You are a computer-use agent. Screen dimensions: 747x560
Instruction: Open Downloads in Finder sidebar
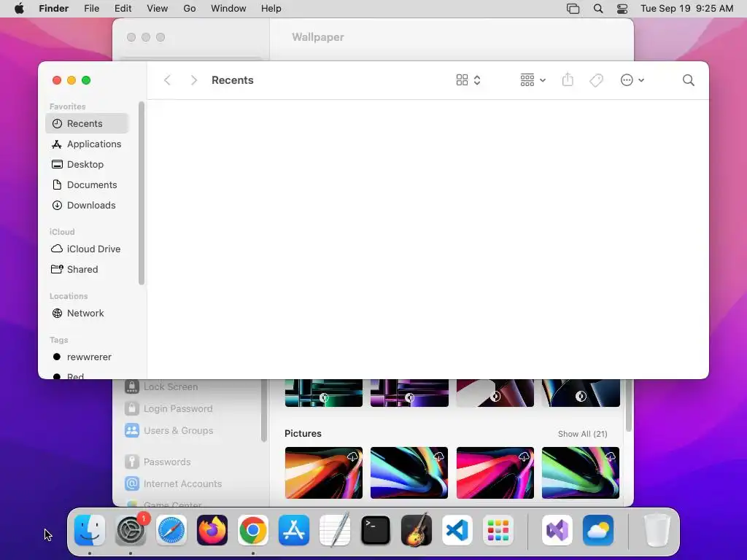point(88,205)
